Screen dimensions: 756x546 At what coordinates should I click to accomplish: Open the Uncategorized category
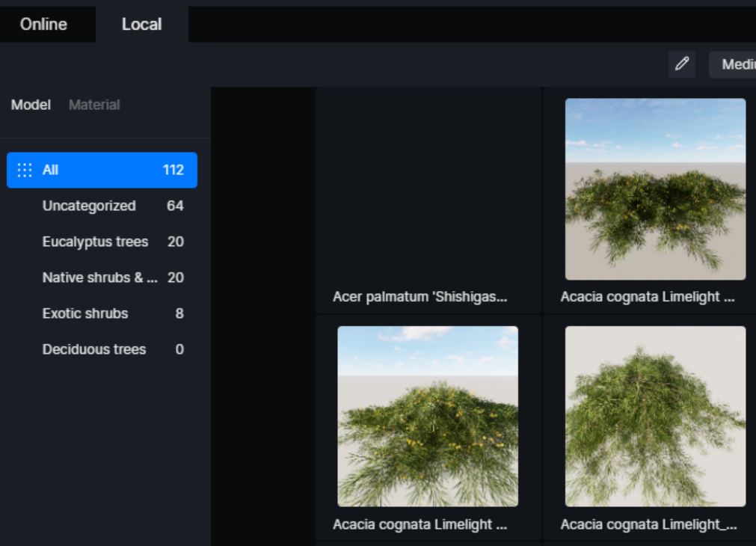pos(102,206)
